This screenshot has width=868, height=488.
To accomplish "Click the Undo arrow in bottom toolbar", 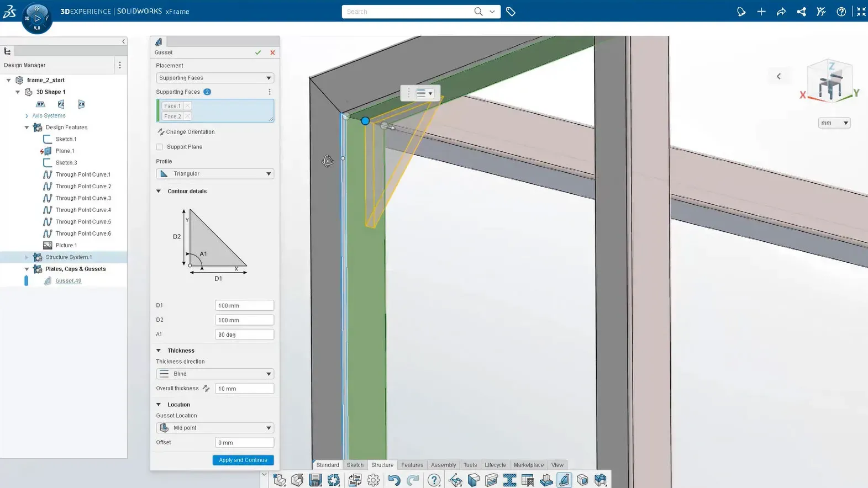I will pyautogui.click(x=394, y=480).
